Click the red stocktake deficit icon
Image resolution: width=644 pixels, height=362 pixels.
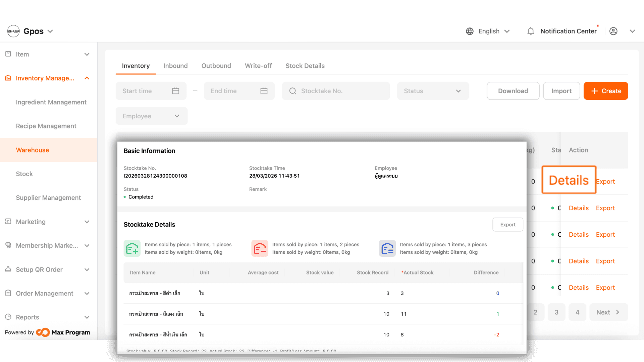260,248
